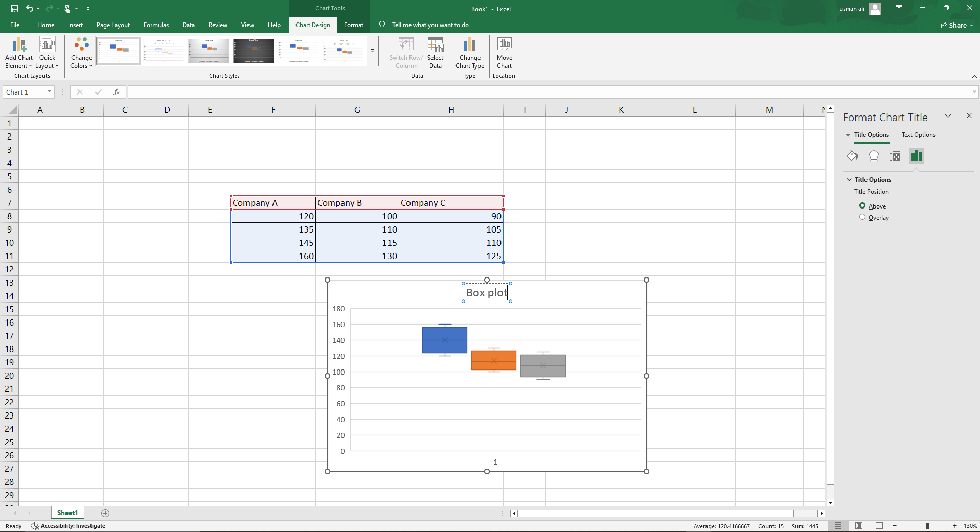This screenshot has height=532, width=980.
Task: Switch to Normal view icon
Action: pyautogui.click(x=838, y=526)
